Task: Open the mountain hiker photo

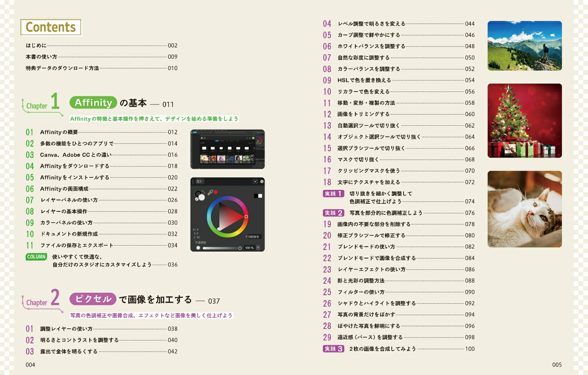Action: [x=524, y=46]
